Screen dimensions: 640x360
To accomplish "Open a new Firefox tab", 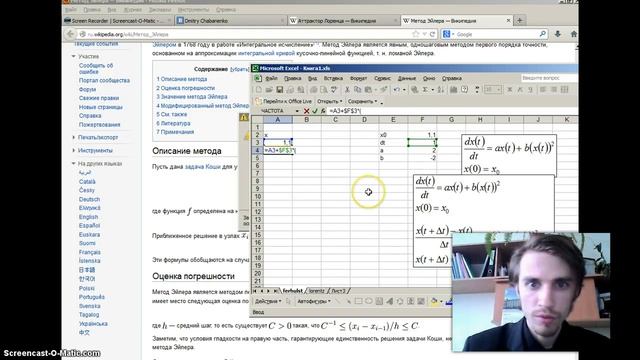I will pyautogui.click(x=520, y=20).
